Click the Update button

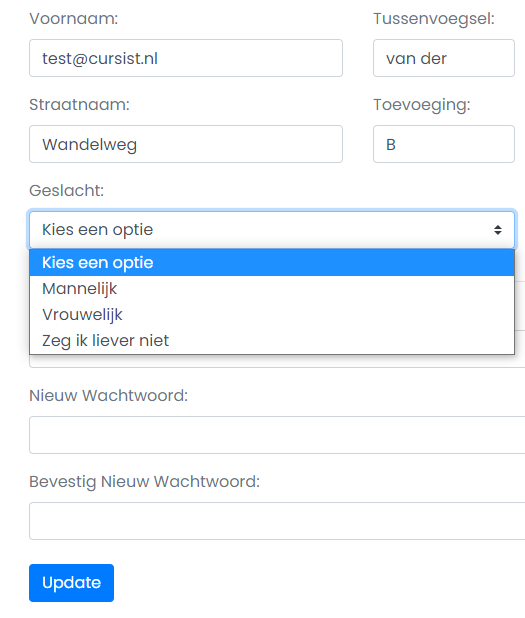point(71,583)
